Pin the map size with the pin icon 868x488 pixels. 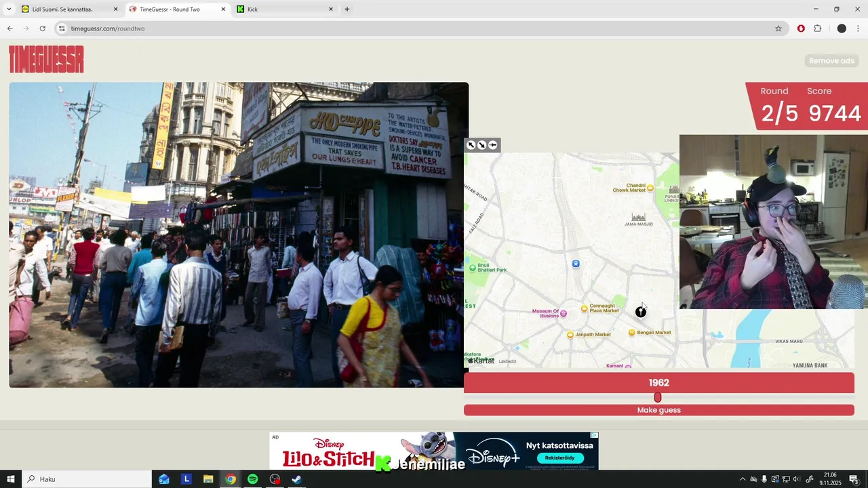pyautogui.click(x=493, y=145)
